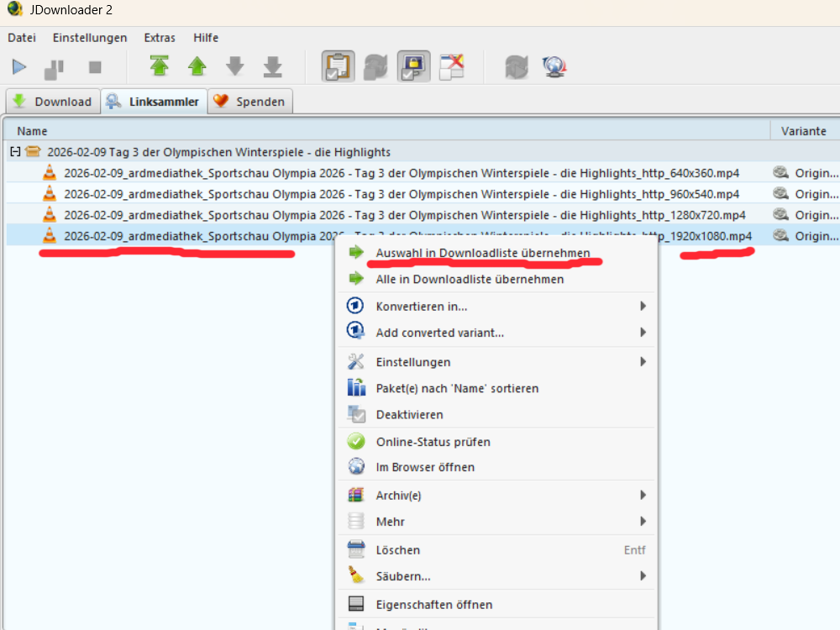
Task: Choose Auswahl in Downloadliste übernehmen
Action: point(496,252)
